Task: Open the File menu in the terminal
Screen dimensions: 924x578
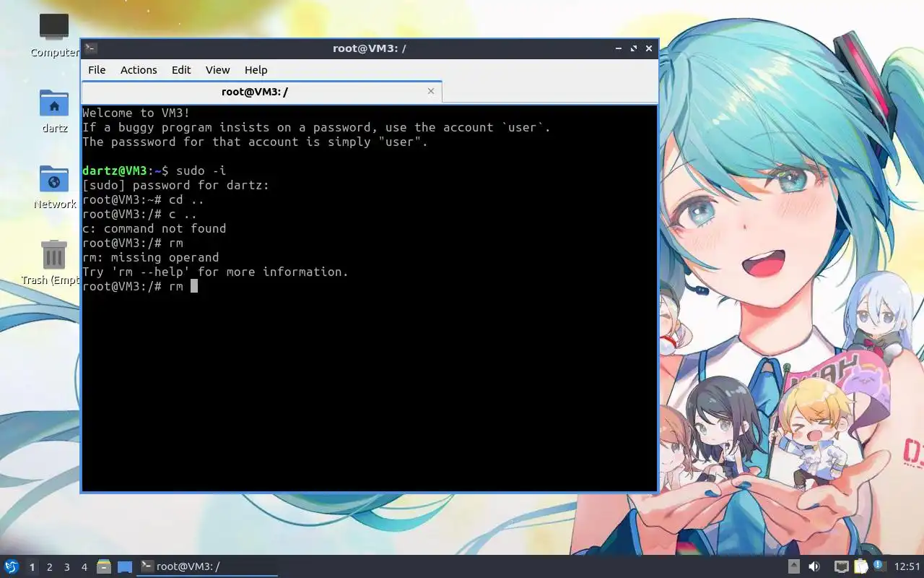Action: point(97,70)
